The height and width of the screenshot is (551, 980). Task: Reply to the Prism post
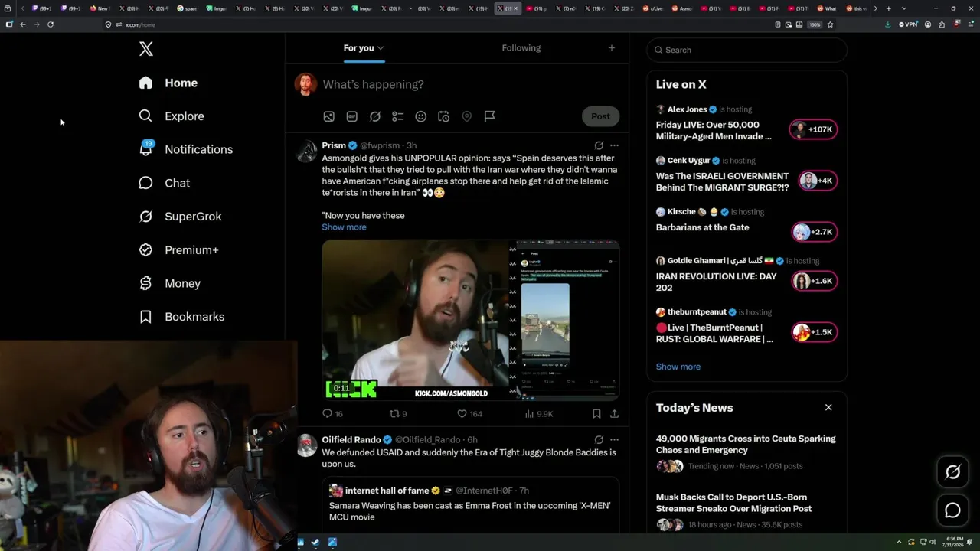[332, 414]
